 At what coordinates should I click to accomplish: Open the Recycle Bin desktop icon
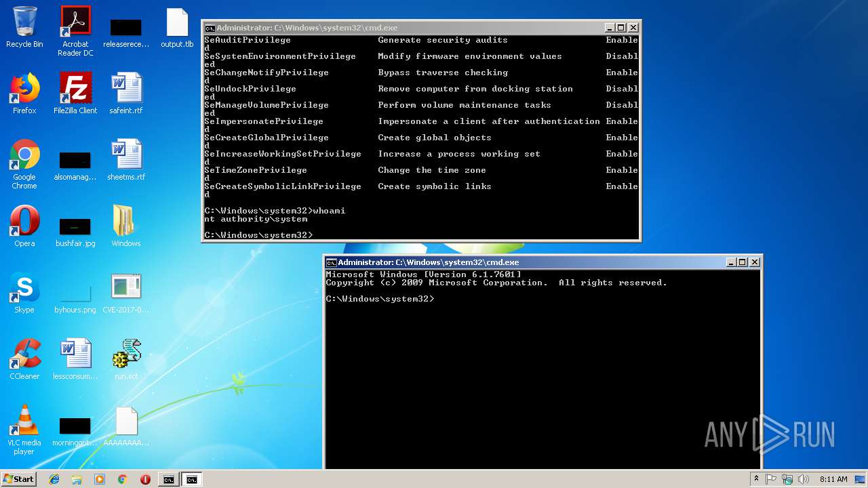(24, 28)
